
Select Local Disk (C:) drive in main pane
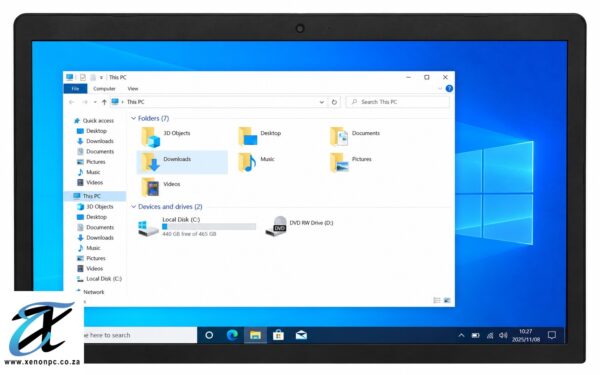(197, 227)
